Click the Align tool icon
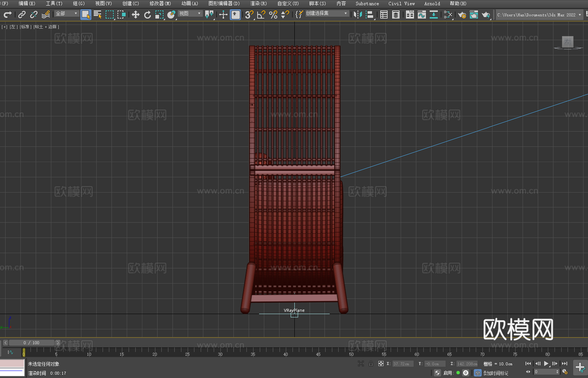The height and width of the screenshot is (378, 588). coord(370,14)
